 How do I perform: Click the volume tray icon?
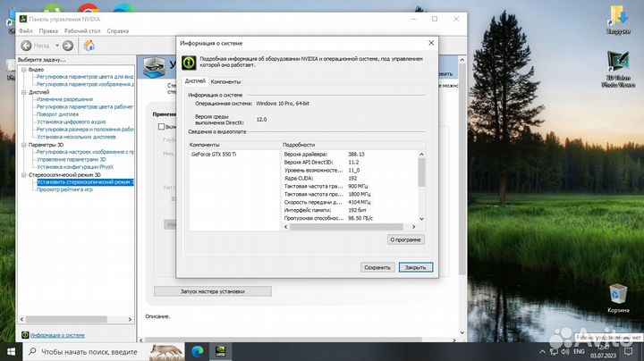coord(565,352)
